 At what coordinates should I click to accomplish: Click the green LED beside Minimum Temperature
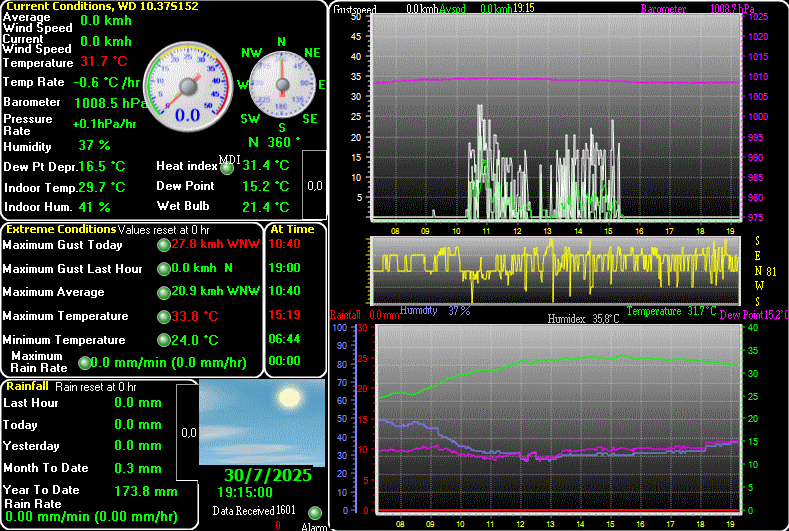pos(164,340)
